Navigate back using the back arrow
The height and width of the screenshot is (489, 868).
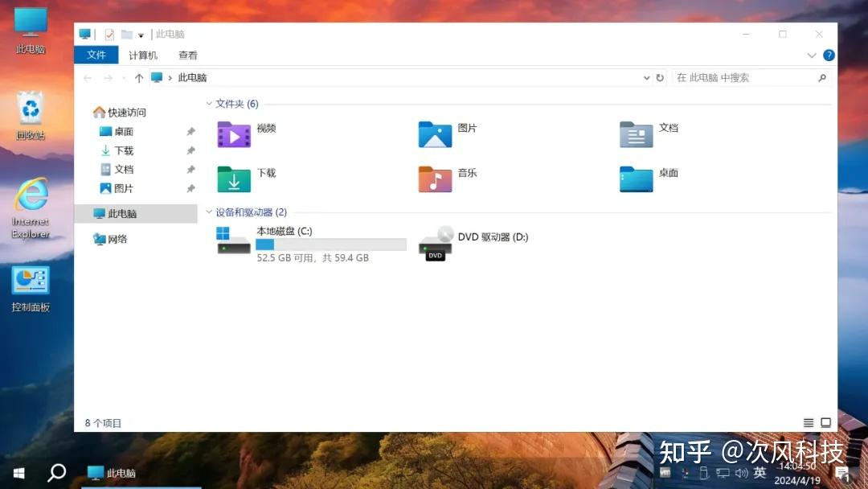[88, 78]
